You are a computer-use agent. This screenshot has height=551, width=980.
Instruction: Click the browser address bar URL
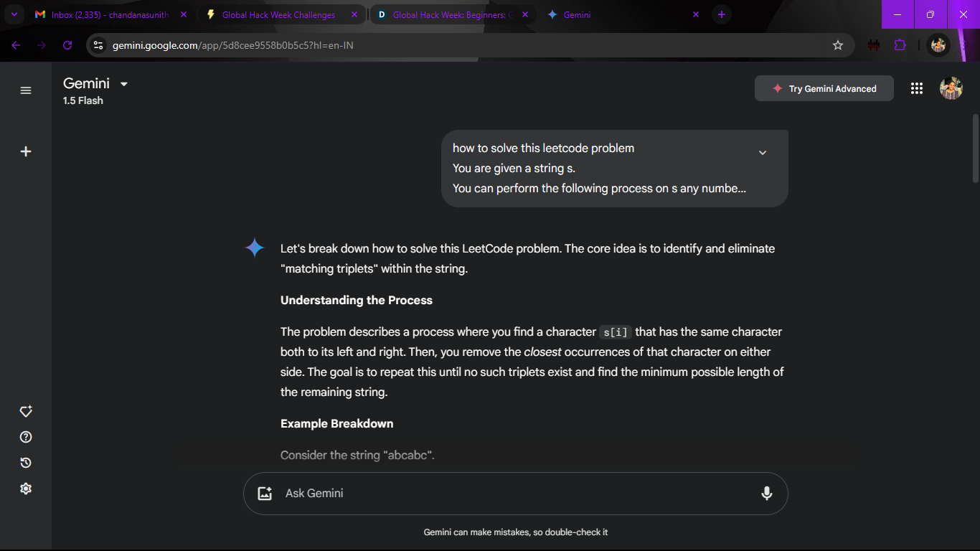233,45
